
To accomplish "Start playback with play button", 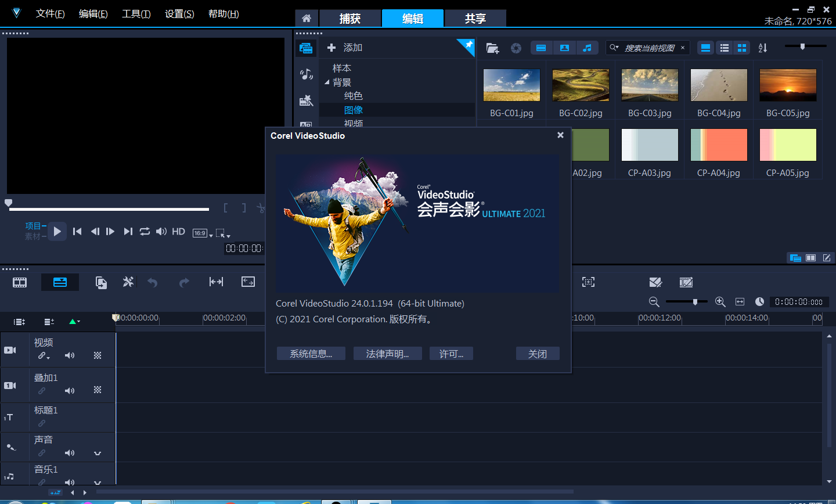I will coord(57,231).
